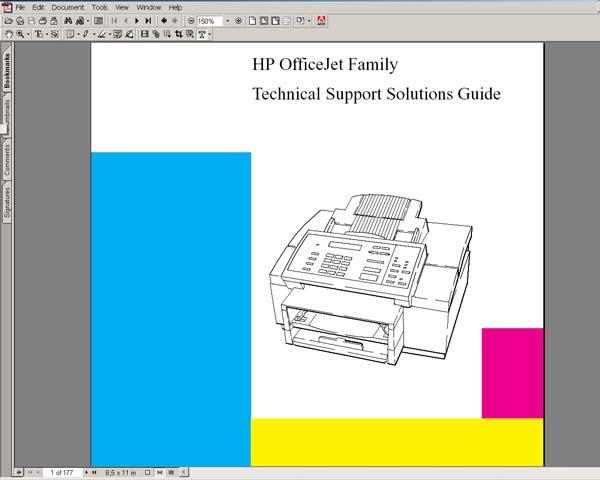Open the Tools menu
This screenshot has height=480, width=600.
click(99, 7)
